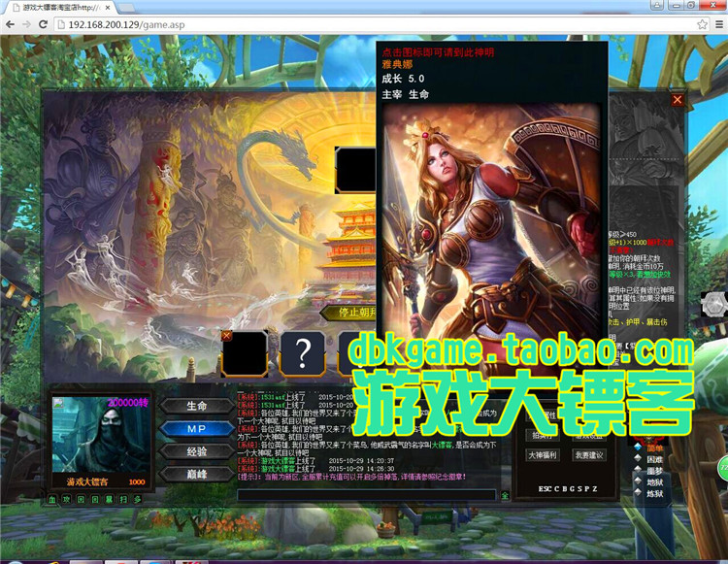Viewport: 728px width, 564px height.
Task: Select the 游戏大镖客淘宝店 browser tab
Action: point(60,8)
